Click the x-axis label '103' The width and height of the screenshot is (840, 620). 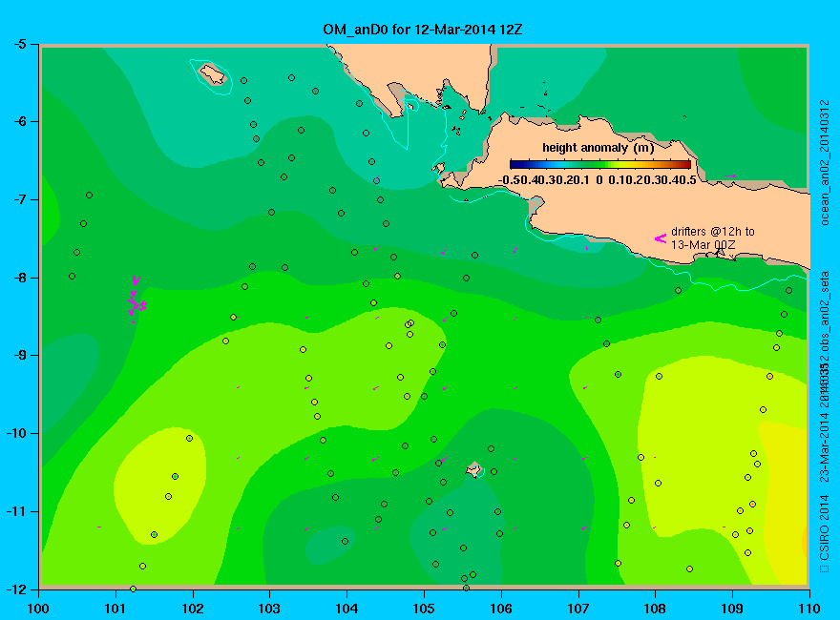tap(269, 609)
